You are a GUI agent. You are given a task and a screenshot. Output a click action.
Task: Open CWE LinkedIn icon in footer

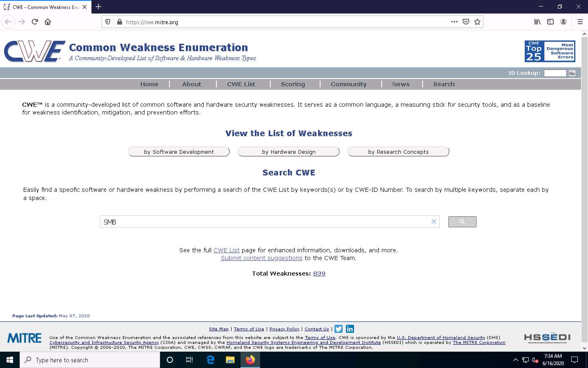[x=350, y=329]
